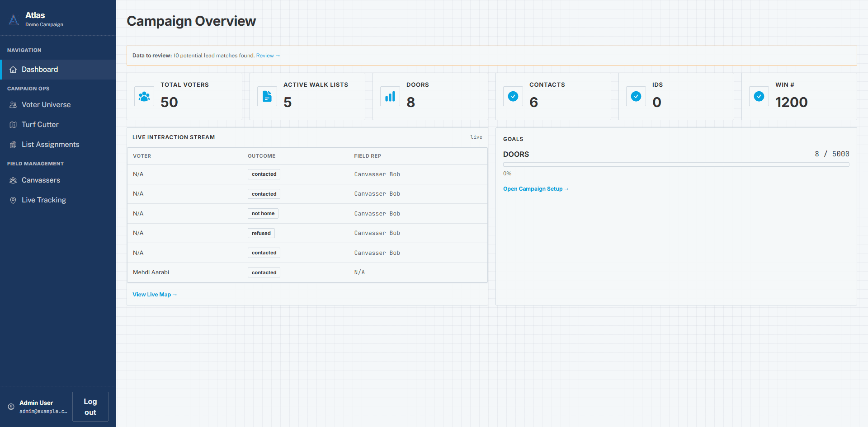Click the Voter Universe people icon

tap(13, 105)
